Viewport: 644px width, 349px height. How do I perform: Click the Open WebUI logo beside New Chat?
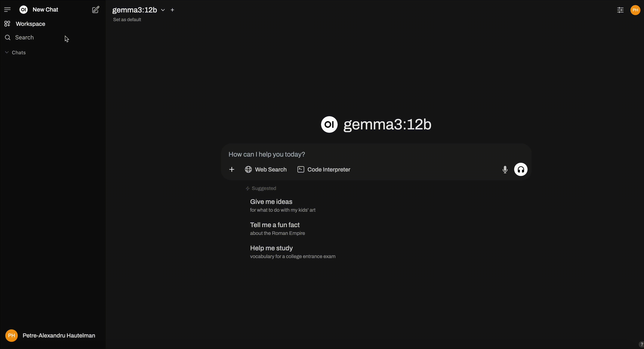[x=24, y=10]
